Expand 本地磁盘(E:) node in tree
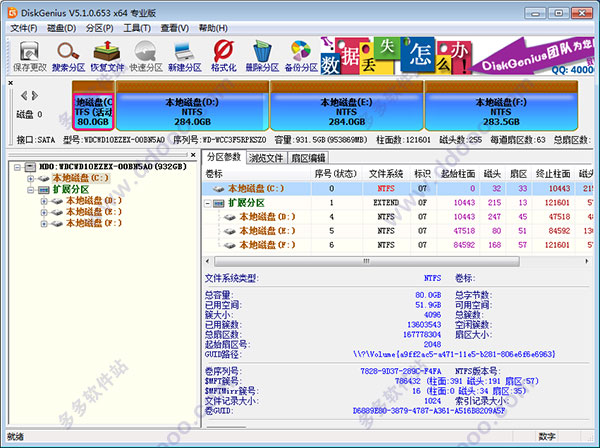This screenshot has width=600, height=448. click(44, 212)
